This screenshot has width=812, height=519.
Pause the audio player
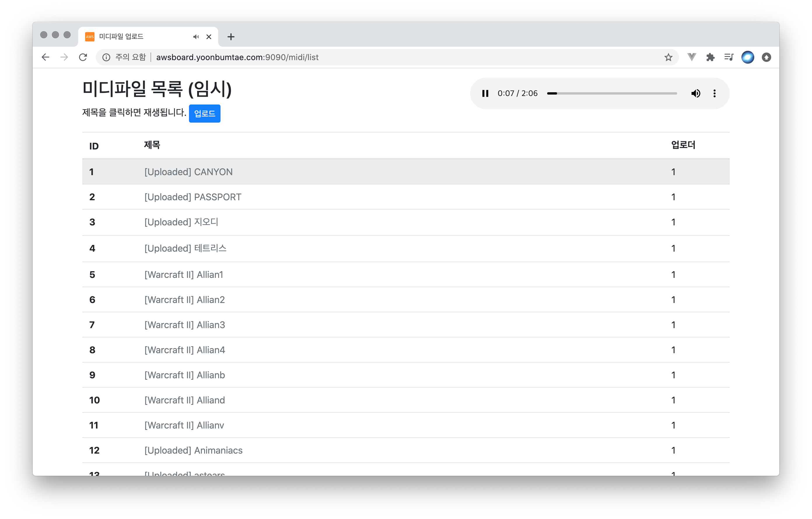[x=485, y=93]
